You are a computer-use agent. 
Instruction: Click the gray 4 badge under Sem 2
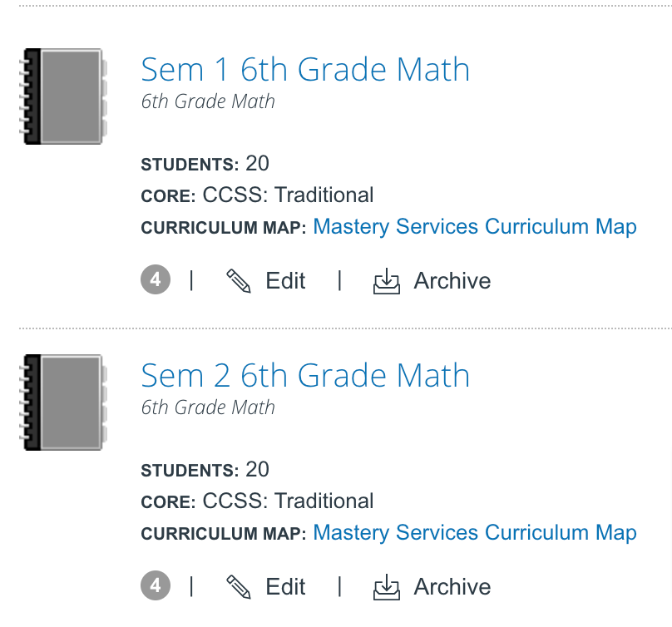click(x=156, y=587)
